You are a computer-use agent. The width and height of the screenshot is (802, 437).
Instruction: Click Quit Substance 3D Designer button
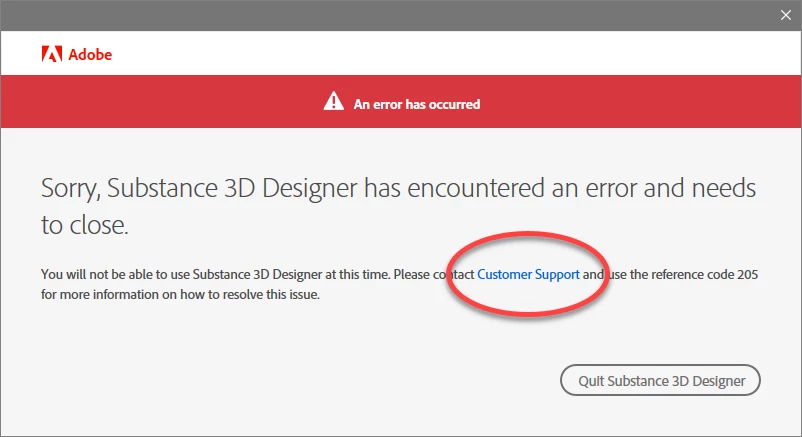point(660,380)
